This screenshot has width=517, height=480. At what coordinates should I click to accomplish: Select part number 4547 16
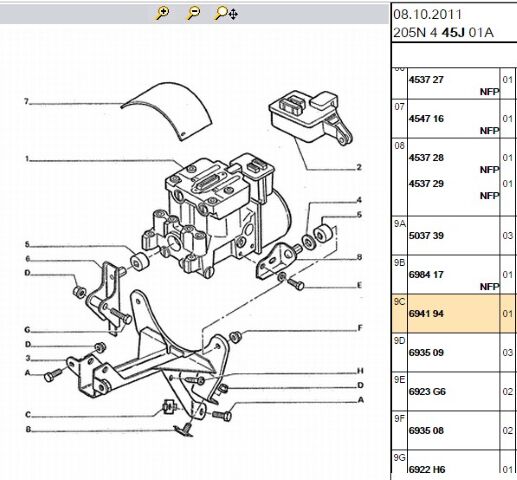click(x=426, y=119)
